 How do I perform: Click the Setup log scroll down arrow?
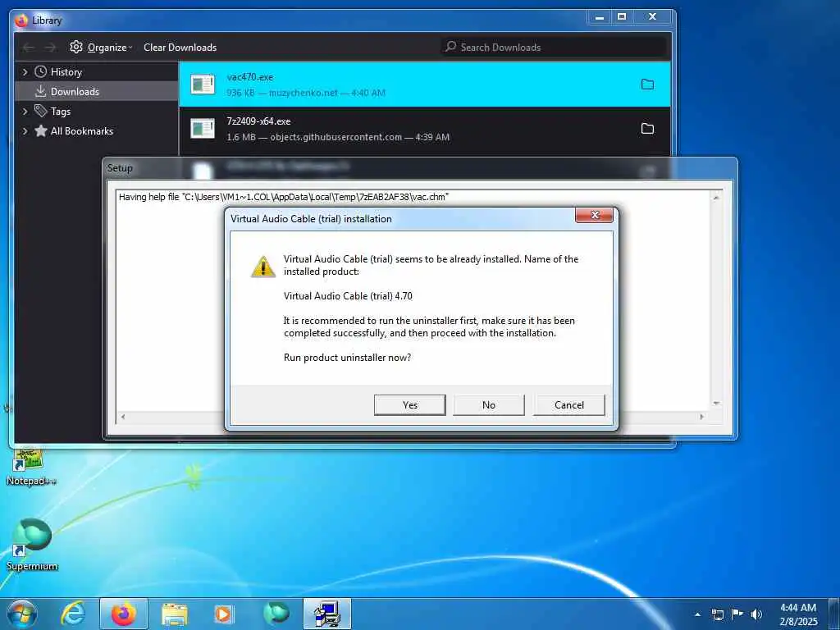coord(716,404)
